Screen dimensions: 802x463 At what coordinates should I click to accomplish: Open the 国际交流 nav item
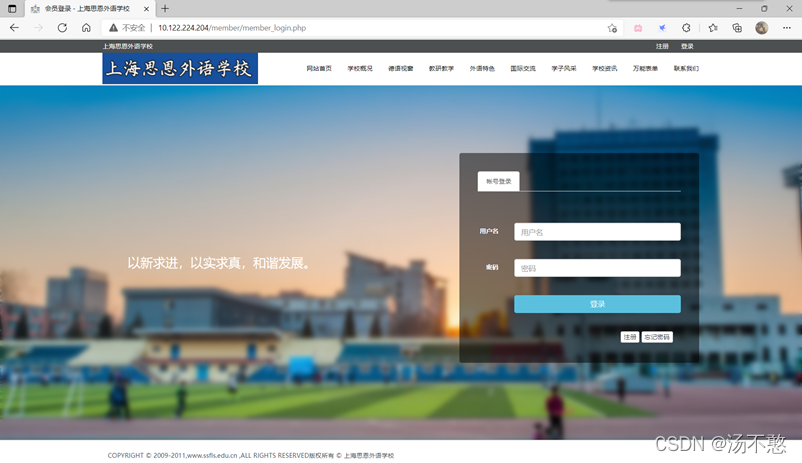(x=523, y=69)
